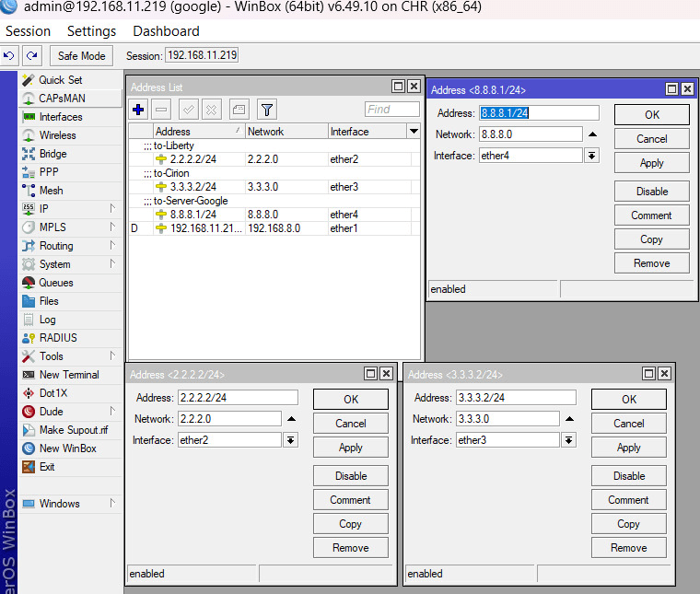Click Disable in the 3.3.3.2/24 window
Screen dimensions: 700x594
(628, 476)
